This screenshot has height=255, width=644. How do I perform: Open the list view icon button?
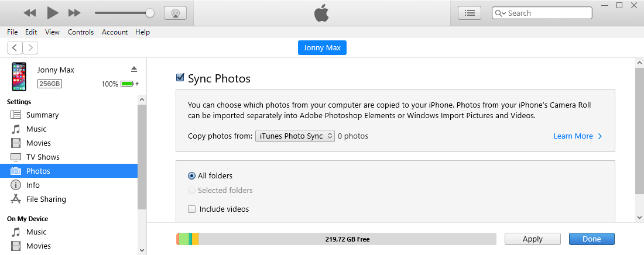pyautogui.click(x=470, y=13)
